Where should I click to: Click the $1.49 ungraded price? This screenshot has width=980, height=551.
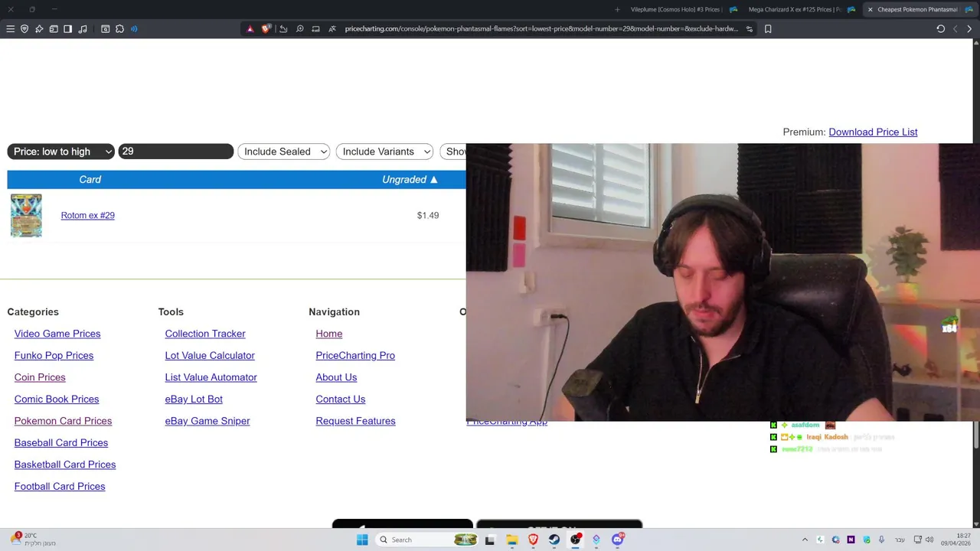(428, 215)
